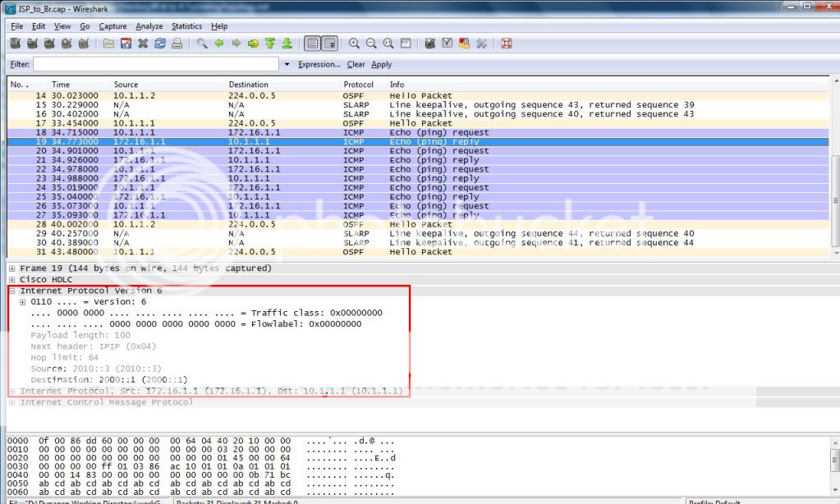Select the Flowlabel: 0x00000000 line
The width and height of the screenshot is (840, 504).
(x=196, y=324)
